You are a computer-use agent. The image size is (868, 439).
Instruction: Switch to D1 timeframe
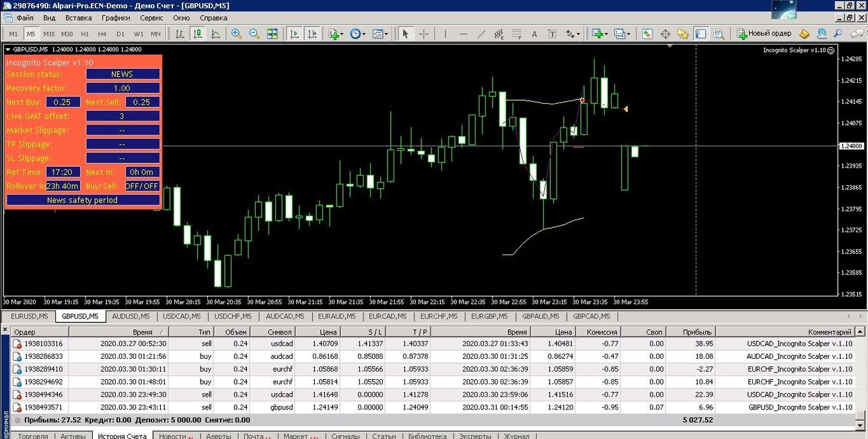120,34
